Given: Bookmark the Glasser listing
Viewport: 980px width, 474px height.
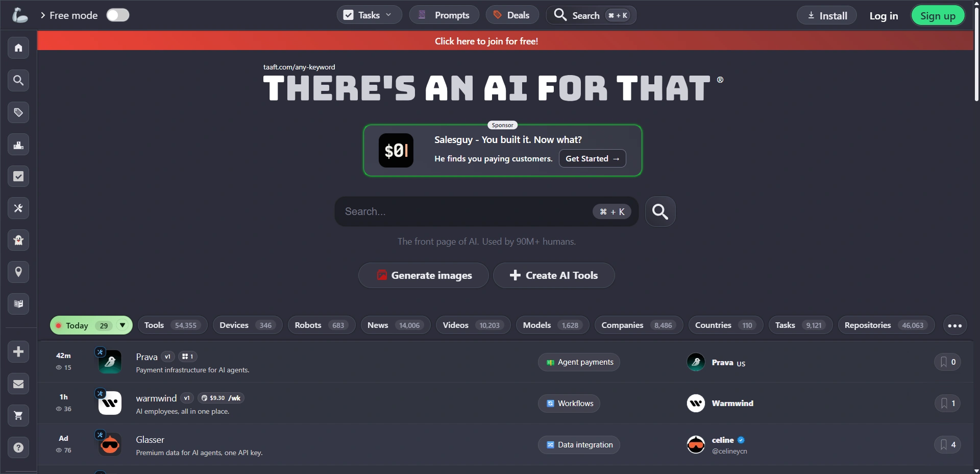Looking at the screenshot, I should tap(947, 444).
